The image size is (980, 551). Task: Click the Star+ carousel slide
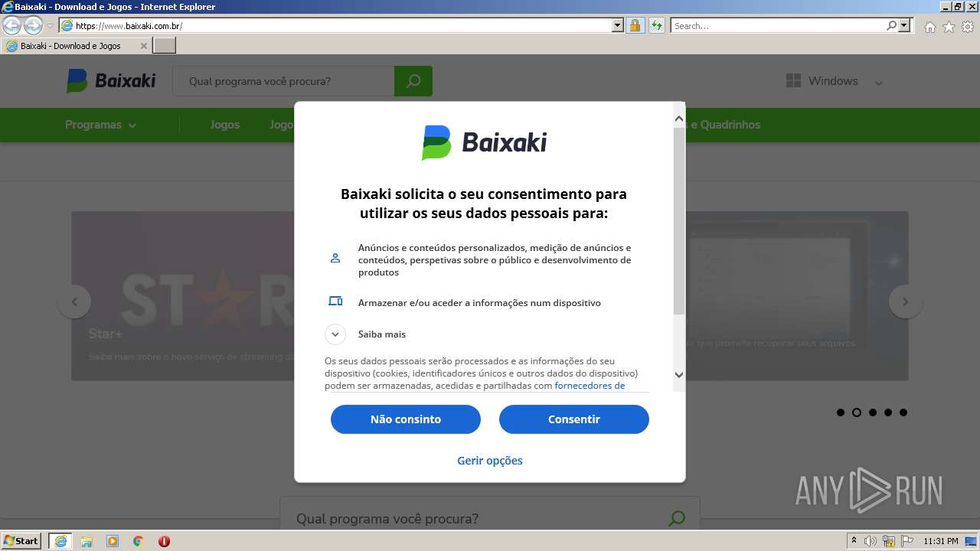(183, 296)
